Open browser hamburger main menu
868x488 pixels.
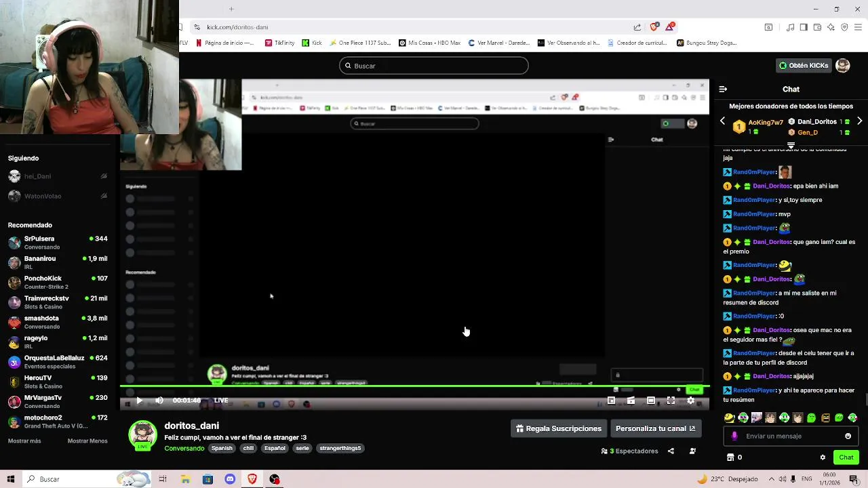859,27
